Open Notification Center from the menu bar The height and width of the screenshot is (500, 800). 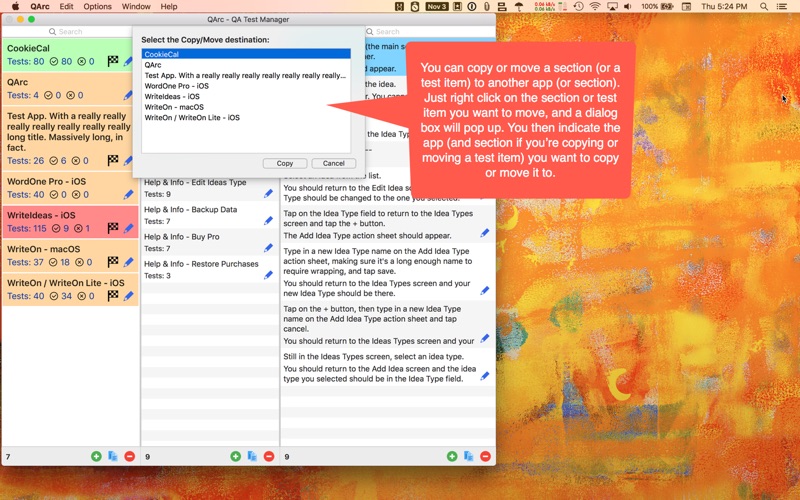point(781,7)
